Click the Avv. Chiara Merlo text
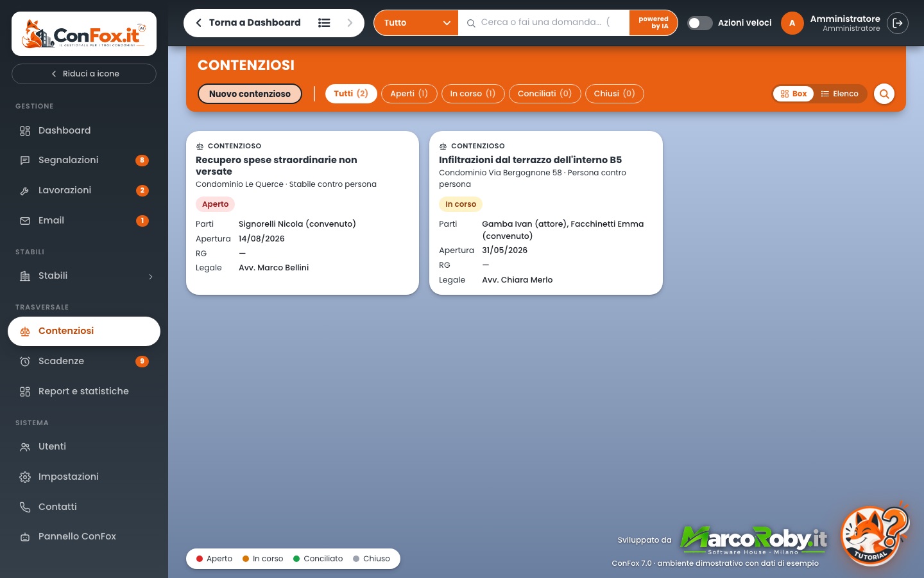The width and height of the screenshot is (924, 578). (x=517, y=280)
